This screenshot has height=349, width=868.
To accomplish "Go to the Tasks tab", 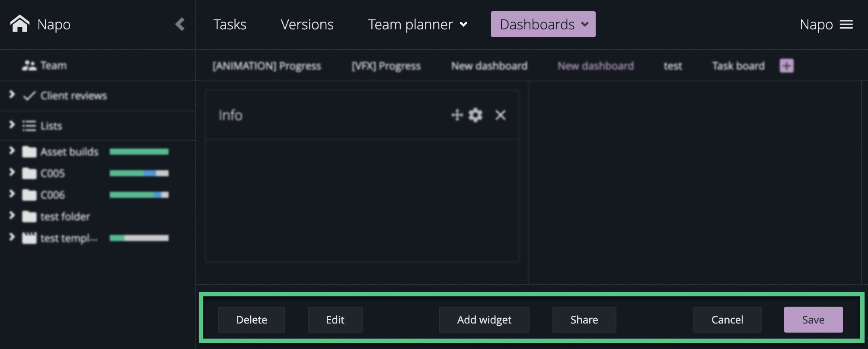I will 230,25.
